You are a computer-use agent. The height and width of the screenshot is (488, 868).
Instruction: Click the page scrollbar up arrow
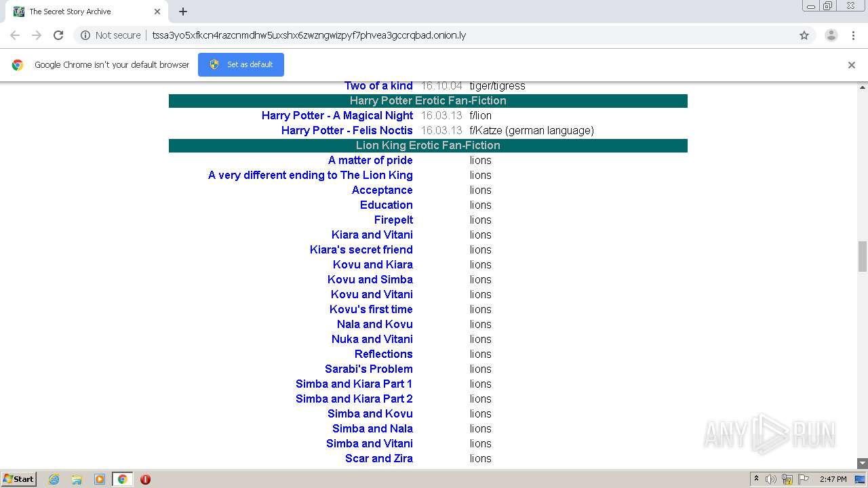pyautogui.click(x=863, y=87)
